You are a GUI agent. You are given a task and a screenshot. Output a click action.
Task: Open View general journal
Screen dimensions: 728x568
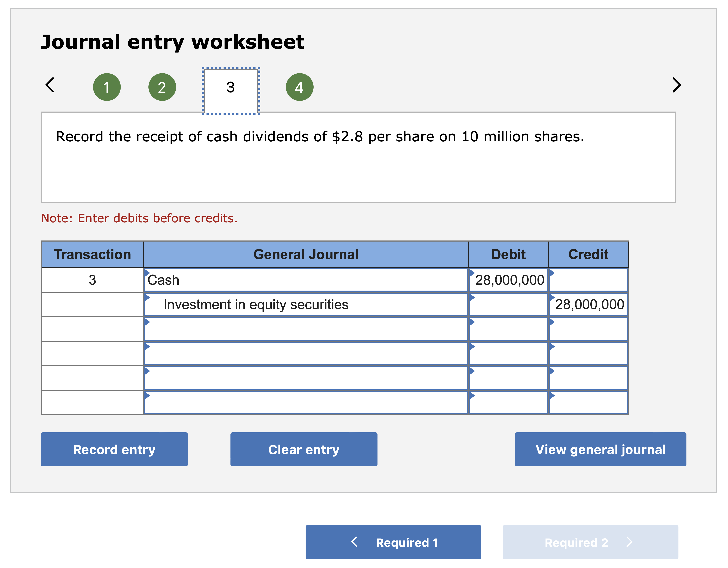(x=600, y=449)
